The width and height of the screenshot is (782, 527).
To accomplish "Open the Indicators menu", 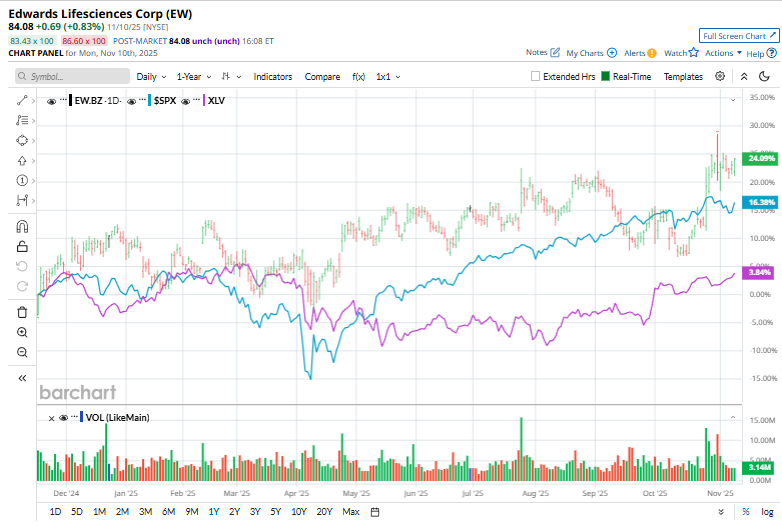I will (x=272, y=76).
